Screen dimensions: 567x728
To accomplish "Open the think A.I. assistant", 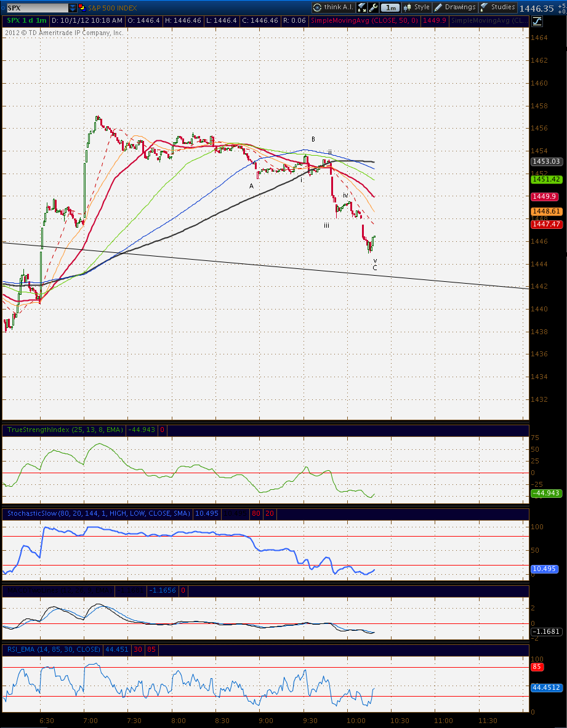I will coord(333,7).
